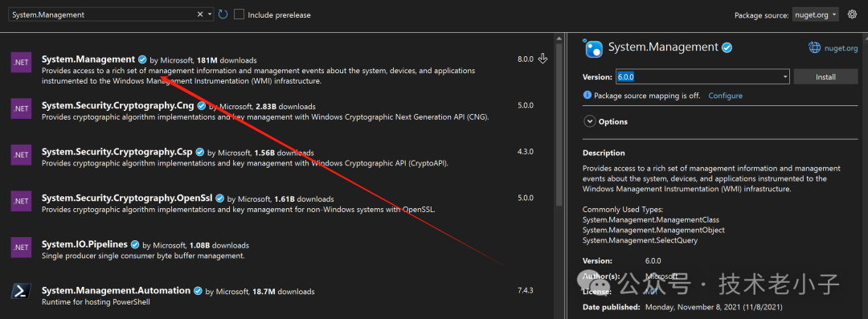This screenshot has height=319, width=868.
Task: Open the Configure link
Action: pyautogui.click(x=725, y=96)
